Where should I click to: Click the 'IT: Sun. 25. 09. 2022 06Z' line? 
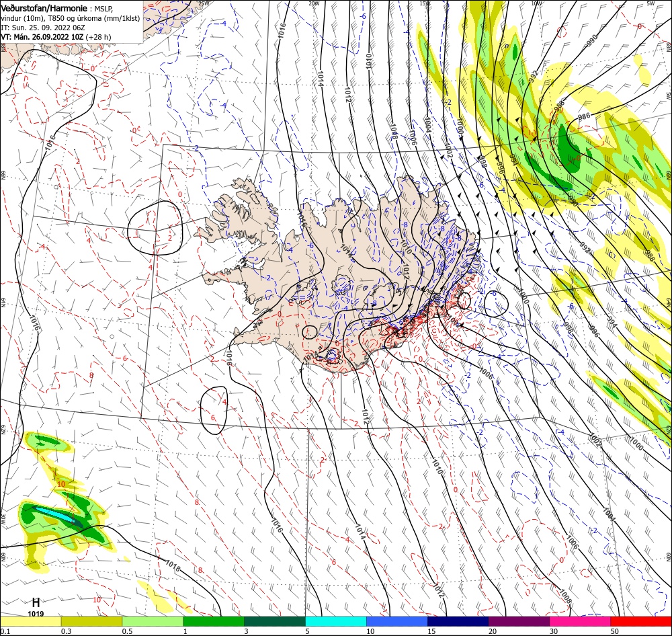(43, 28)
